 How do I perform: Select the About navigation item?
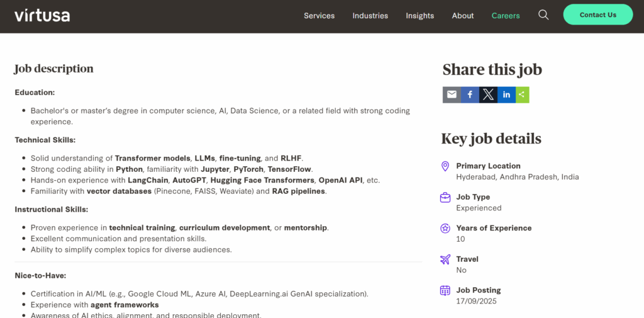pos(463,16)
